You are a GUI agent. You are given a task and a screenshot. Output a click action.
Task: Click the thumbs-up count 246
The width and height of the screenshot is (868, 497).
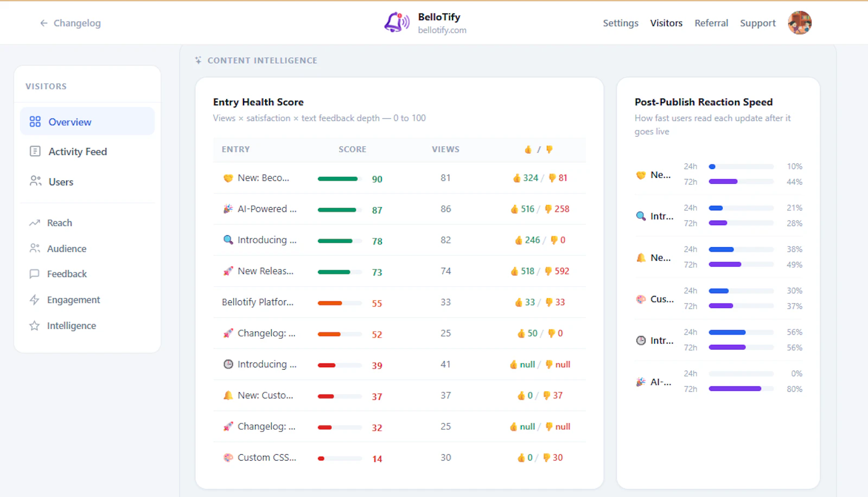[532, 240]
